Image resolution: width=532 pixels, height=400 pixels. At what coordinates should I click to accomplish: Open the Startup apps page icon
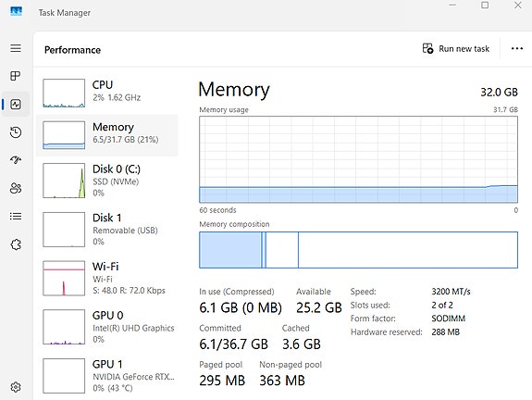16,159
